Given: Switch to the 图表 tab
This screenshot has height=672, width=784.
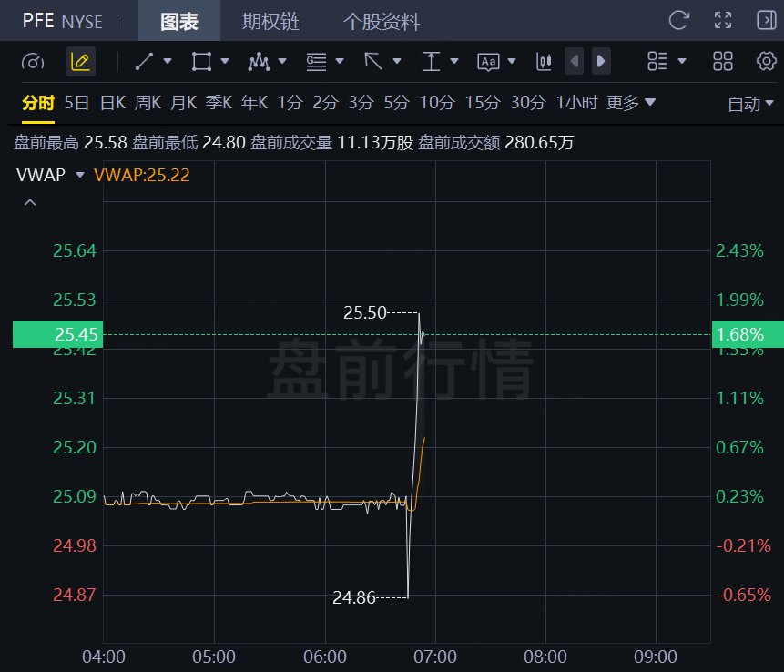Looking at the screenshot, I should coord(179,21).
